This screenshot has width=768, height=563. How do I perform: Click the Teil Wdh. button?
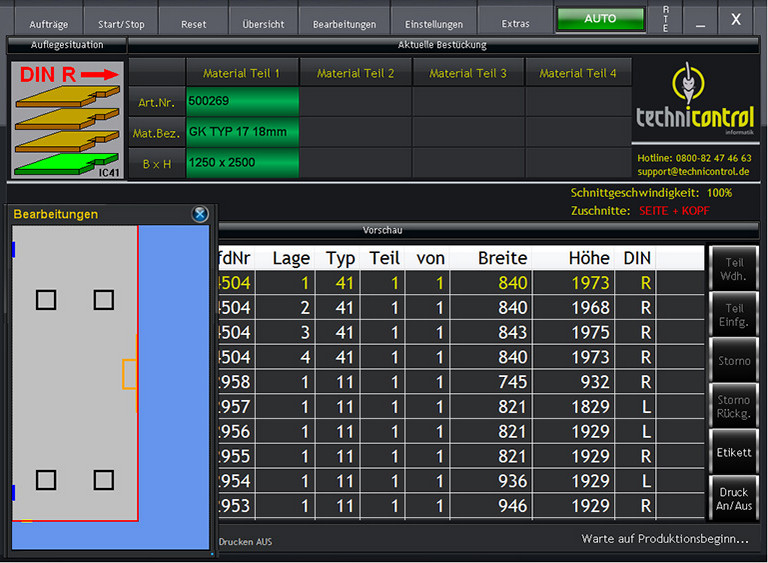point(733,269)
